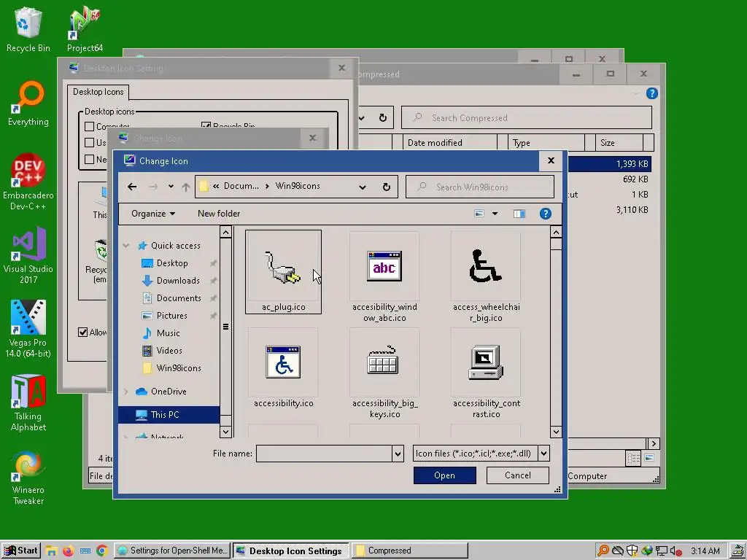Open view options dropdown arrow

click(495, 214)
